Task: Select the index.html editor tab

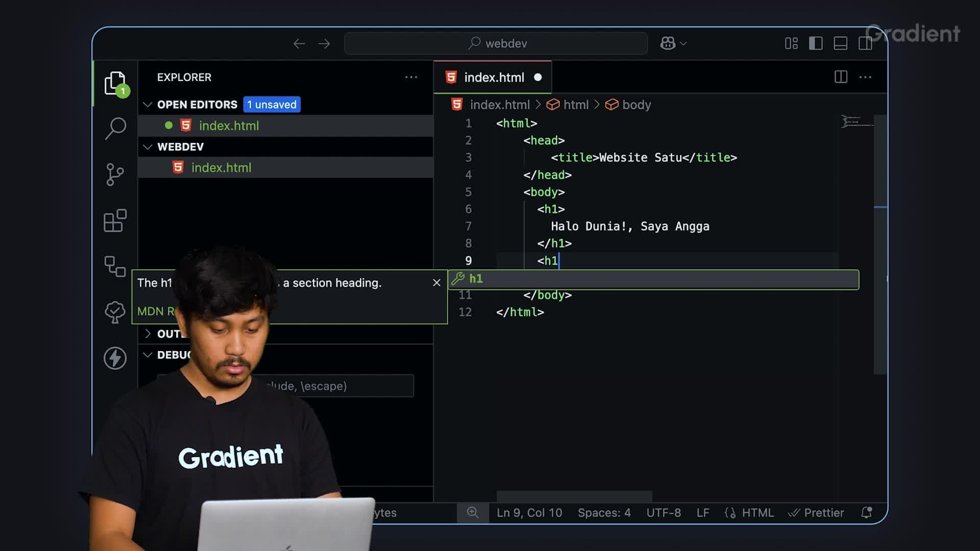Action: [x=493, y=78]
